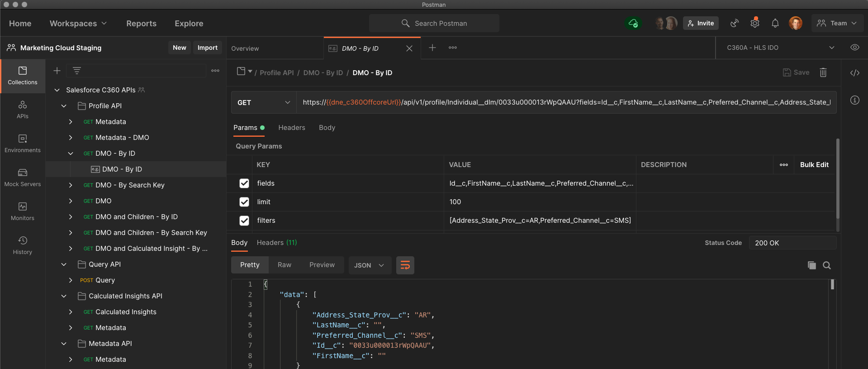The width and height of the screenshot is (868, 369).
Task: Click the 200 OK status code field
Action: click(x=792, y=243)
